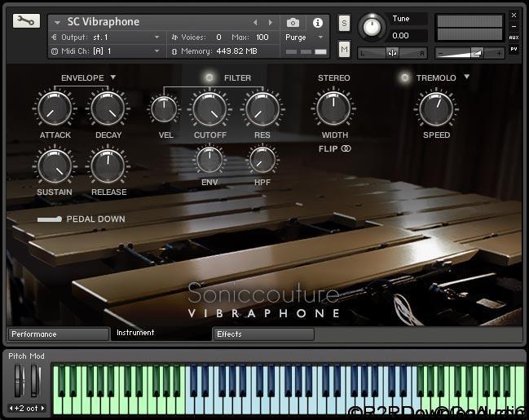Go to the next instrument arrow

pyautogui.click(x=271, y=22)
